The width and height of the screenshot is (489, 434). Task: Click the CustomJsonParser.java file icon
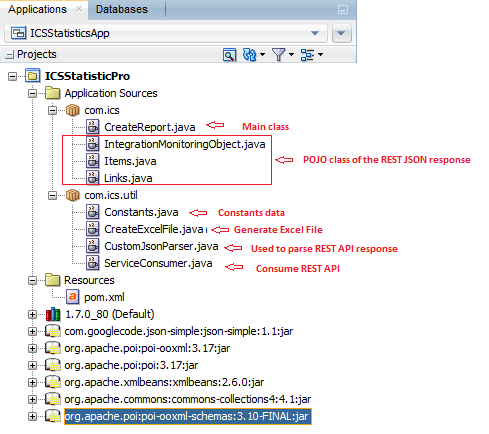click(x=92, y=246)
